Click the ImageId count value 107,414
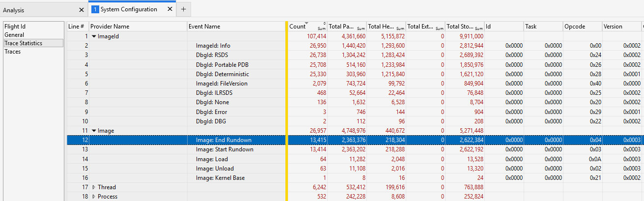 [316, 36]
